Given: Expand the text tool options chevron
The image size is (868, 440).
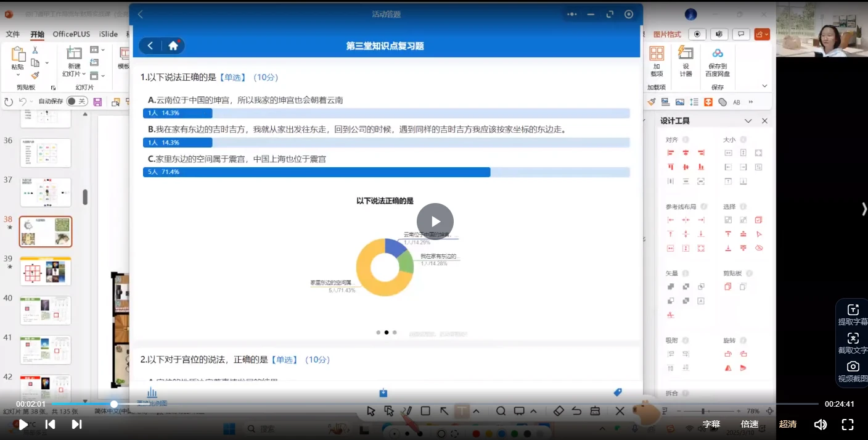Looking at the screenshot, I should pos(476,411).
